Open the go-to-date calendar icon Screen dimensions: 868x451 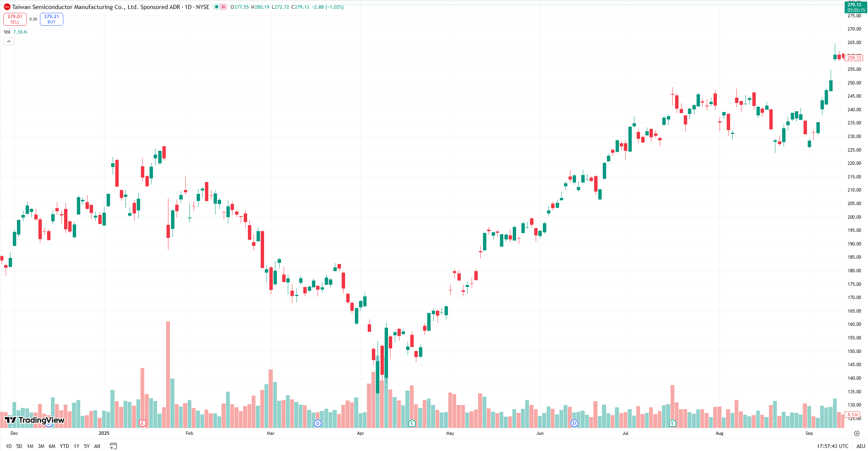(113, 446)
